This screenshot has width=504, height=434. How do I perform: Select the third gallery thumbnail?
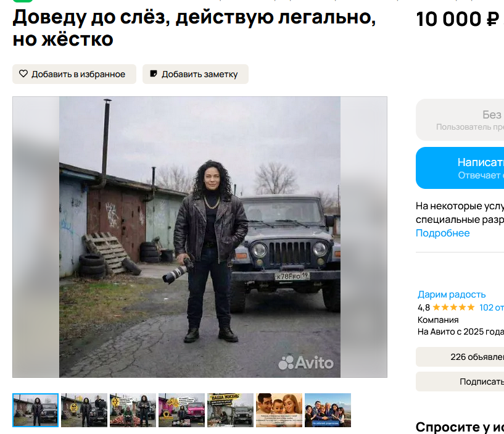click(133, 410)
